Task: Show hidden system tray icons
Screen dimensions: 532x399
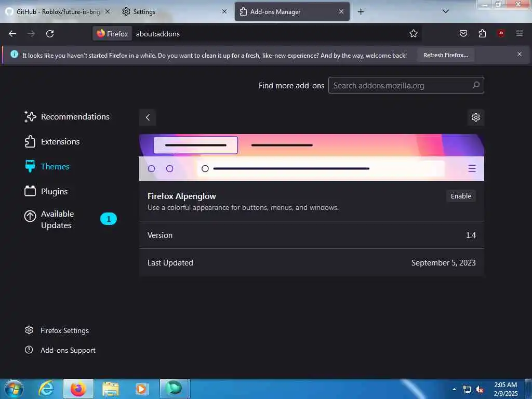Action: coord(454,389)
